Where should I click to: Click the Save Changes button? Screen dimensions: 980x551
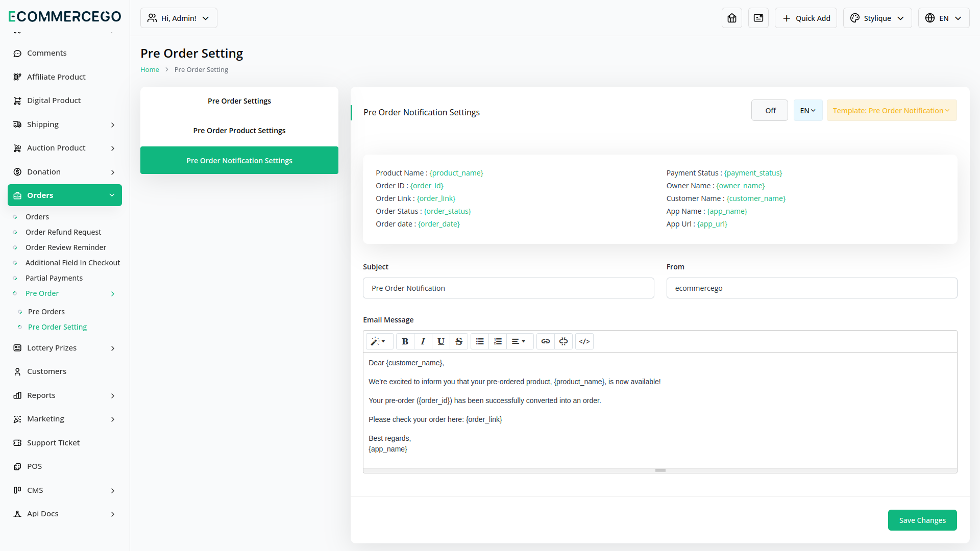[x=922, y=520]
